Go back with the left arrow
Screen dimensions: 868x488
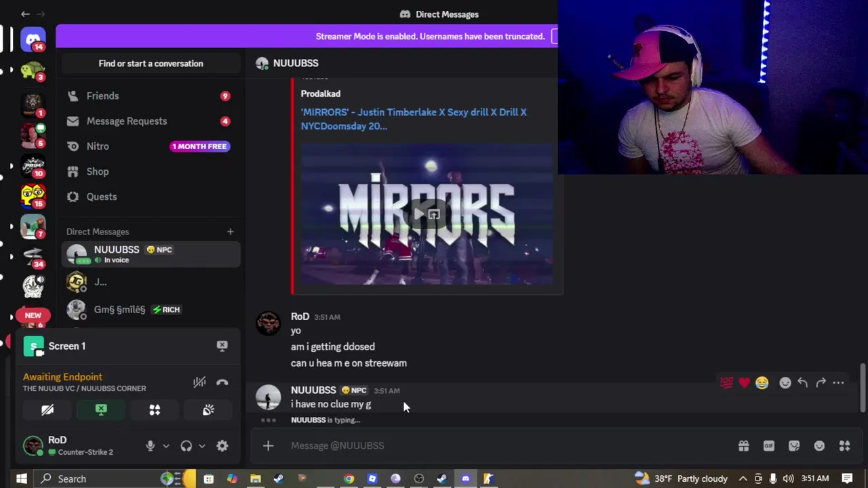tap(25, 14)
